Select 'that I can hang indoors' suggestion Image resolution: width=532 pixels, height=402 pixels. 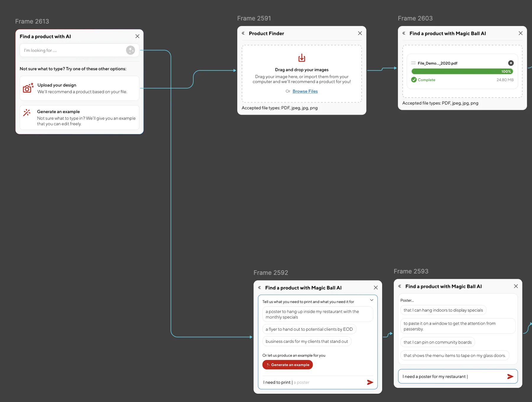pos(443,310)
